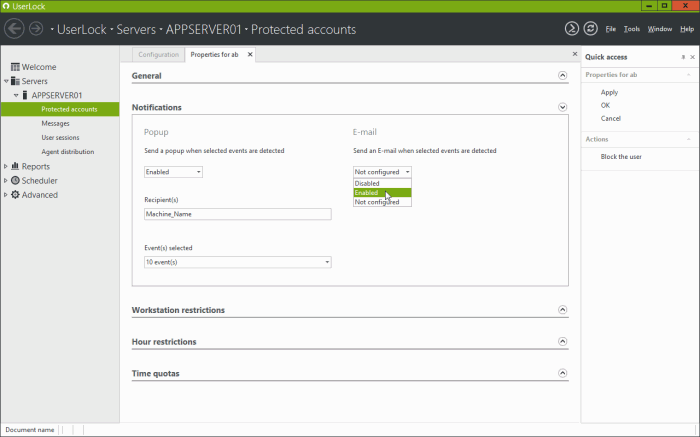The height and width of the screenshot is (437, 700).
Task: Go forward with the forward arrow button
Action: click(36, 29)
